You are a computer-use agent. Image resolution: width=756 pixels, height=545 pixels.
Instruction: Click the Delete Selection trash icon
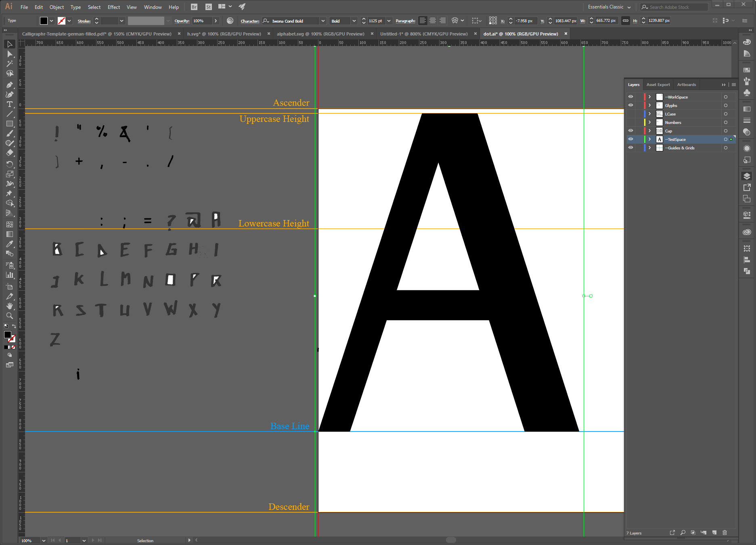[x=725, y=533]
